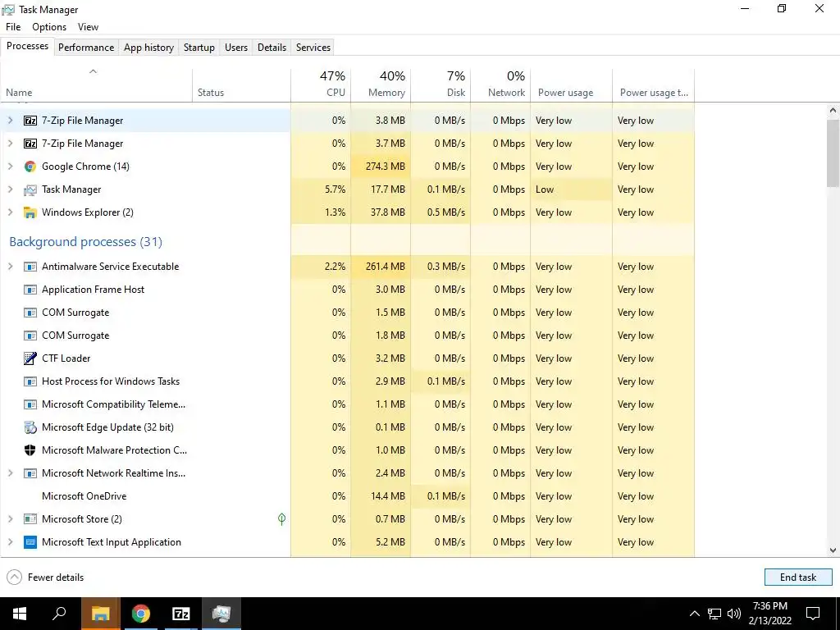
Task: Sort by Disk column header
Action: tap(441, 84)
